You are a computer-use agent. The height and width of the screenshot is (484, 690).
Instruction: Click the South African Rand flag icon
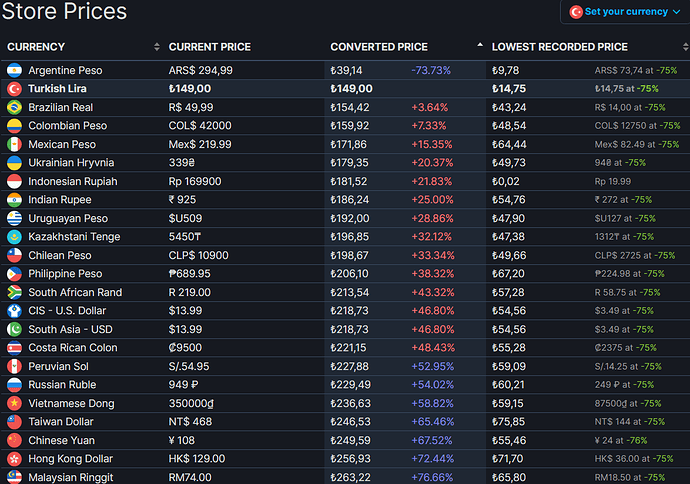click(15, 292)
